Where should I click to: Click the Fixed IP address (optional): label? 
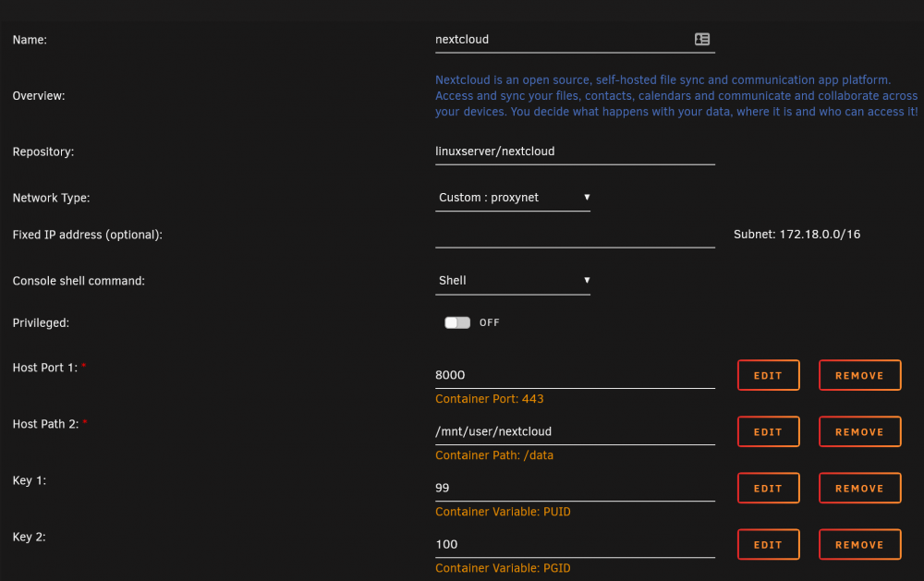87,235
